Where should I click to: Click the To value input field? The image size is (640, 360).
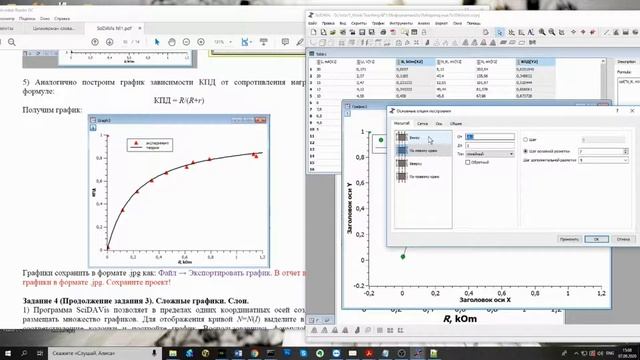click(490, 145)
